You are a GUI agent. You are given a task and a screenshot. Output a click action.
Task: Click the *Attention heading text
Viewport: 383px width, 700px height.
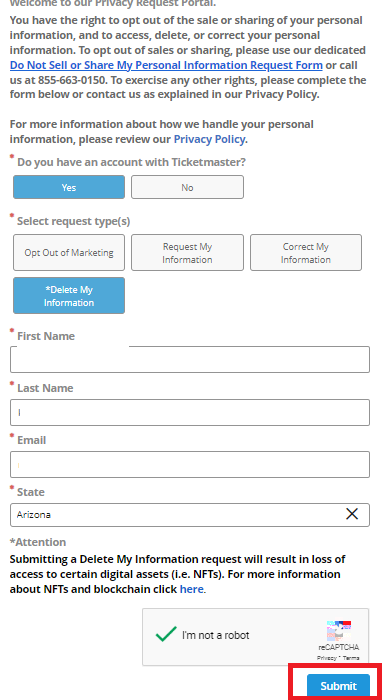(38, 542)
